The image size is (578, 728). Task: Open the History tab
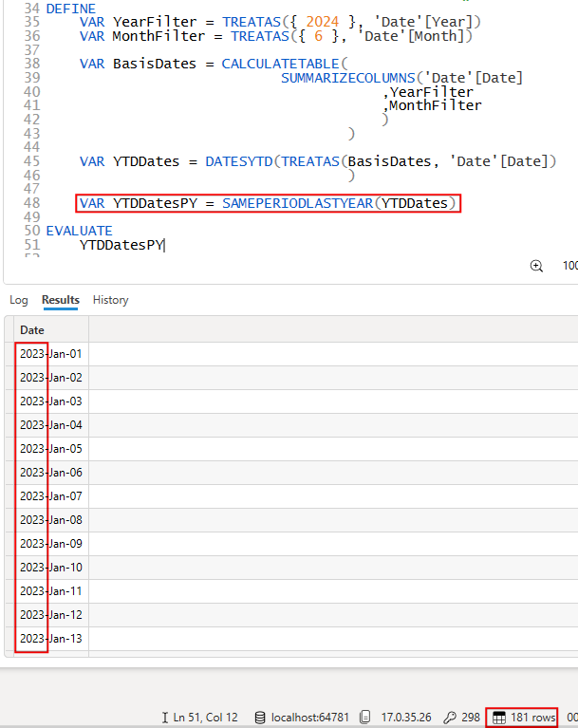pyautogui.click(x=110, y=300)
